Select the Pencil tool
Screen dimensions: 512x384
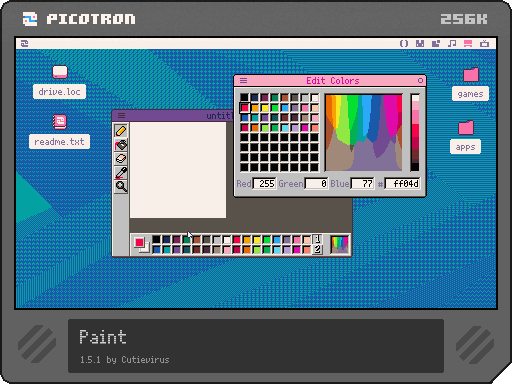click(x=121, y=131)
